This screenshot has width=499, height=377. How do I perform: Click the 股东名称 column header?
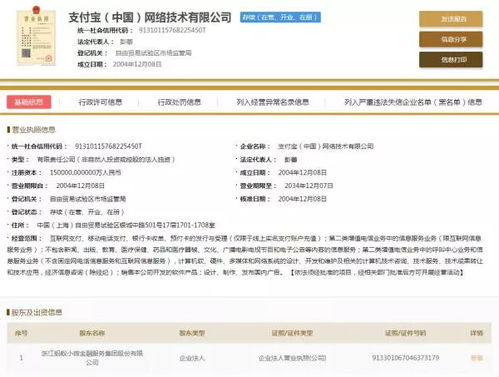tap(92, 333)
